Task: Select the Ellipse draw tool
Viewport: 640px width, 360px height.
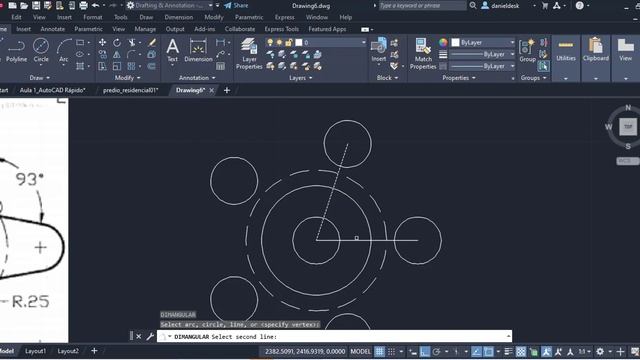Action: [80, 54]
